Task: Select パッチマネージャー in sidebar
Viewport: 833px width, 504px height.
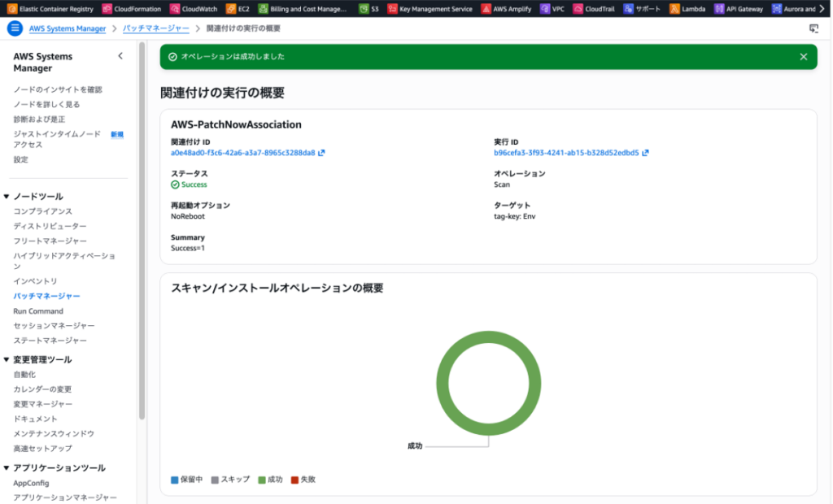Action: tap(46, 296)
